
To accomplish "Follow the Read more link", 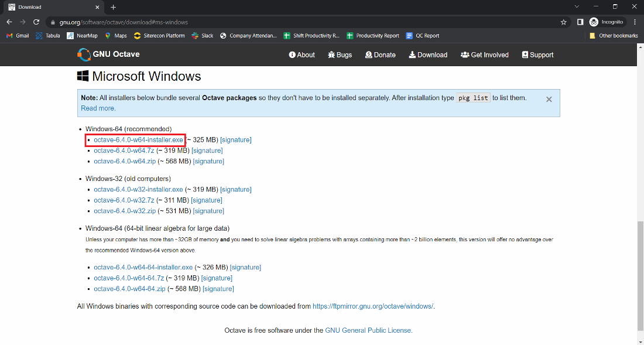I will pyautogui.click(x=98, y=108).
